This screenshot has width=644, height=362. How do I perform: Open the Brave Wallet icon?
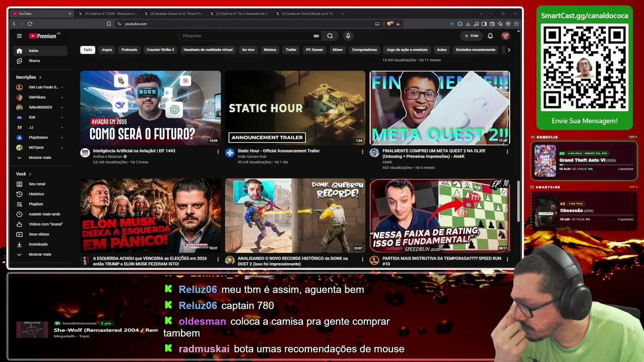[x=492, y=24]
